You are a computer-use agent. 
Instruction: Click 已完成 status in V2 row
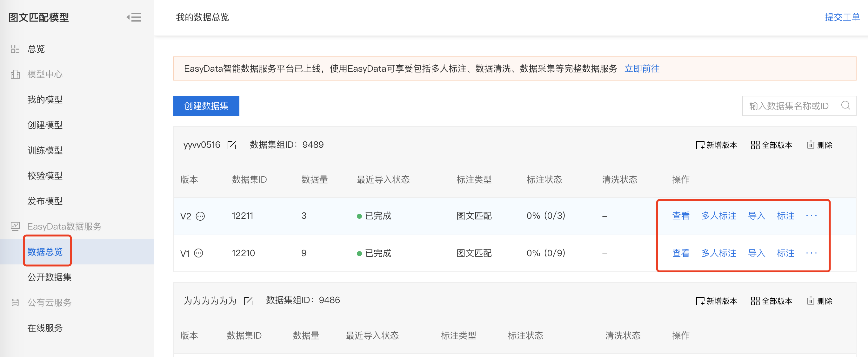(374, 216)
